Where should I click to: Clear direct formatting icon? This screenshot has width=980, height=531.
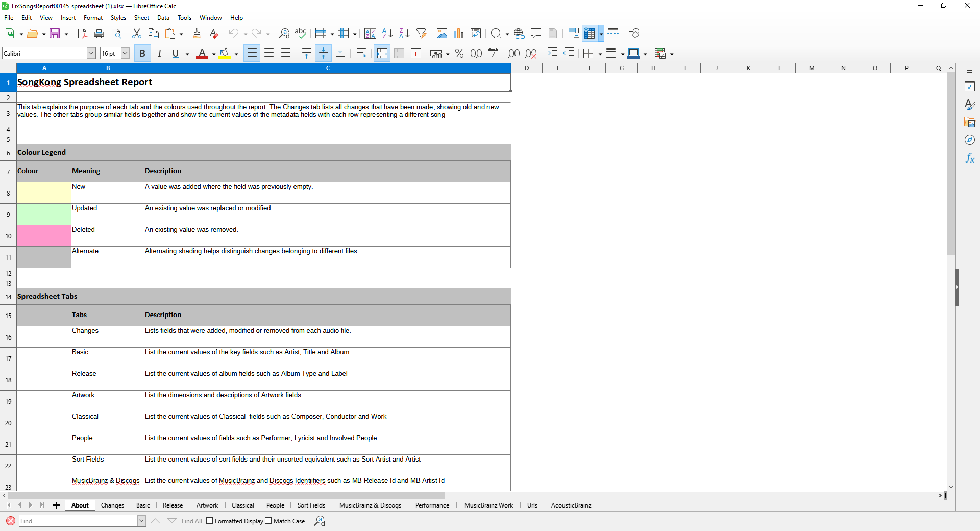[x=213, y=34]
